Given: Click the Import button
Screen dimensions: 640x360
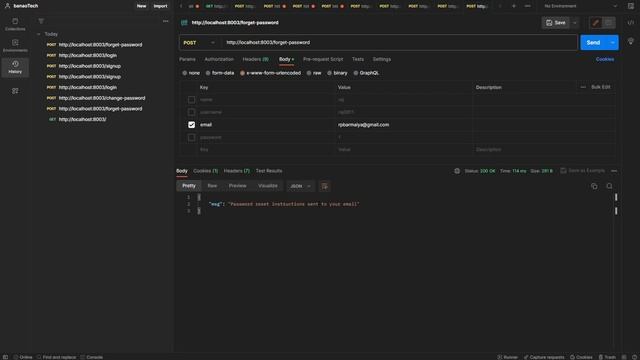Looking at the screenshot, I should tap(160, 6).
